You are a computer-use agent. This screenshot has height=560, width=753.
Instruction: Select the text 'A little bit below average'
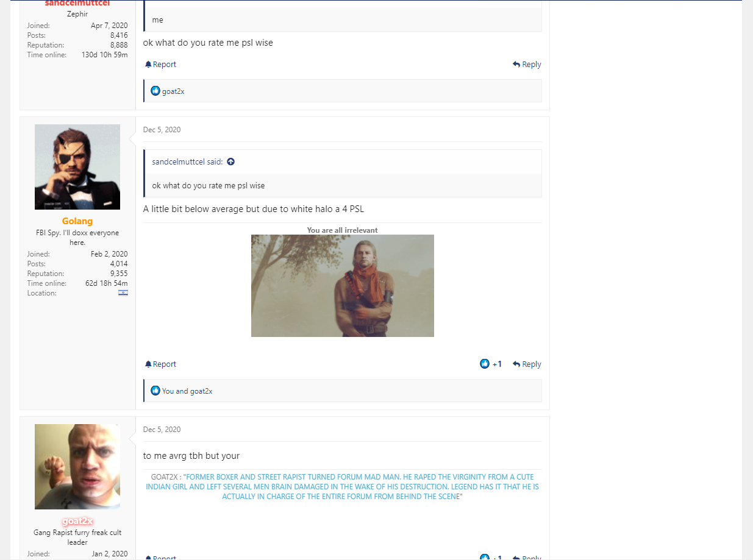coord(193,209)
